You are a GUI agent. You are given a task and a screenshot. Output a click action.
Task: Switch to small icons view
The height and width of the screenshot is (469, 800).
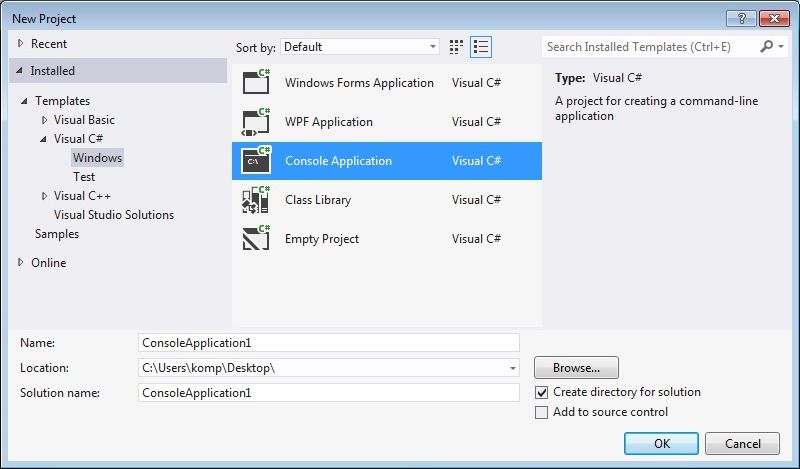tap(457, 47)
